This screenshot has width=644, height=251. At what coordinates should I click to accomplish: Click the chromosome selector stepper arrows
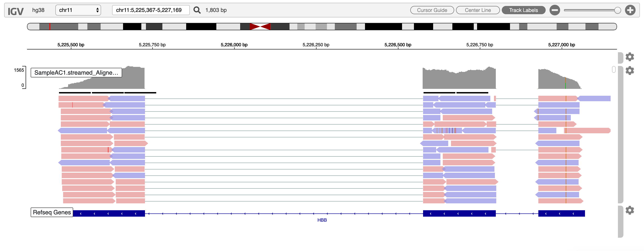tap(97, 10)
